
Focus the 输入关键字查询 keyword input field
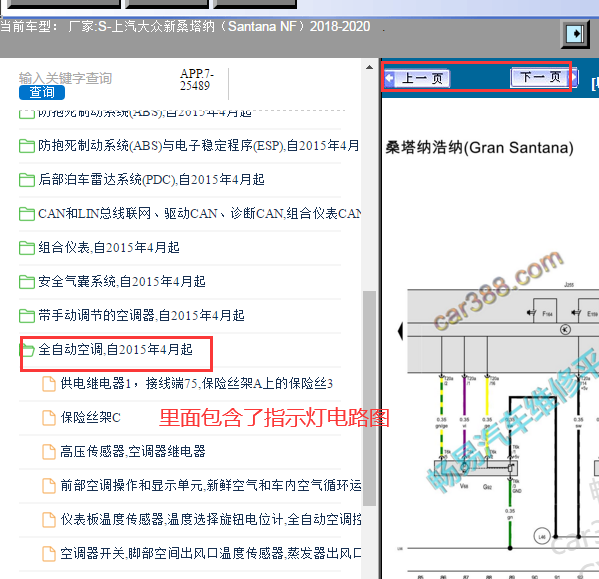tap(65, 78)
